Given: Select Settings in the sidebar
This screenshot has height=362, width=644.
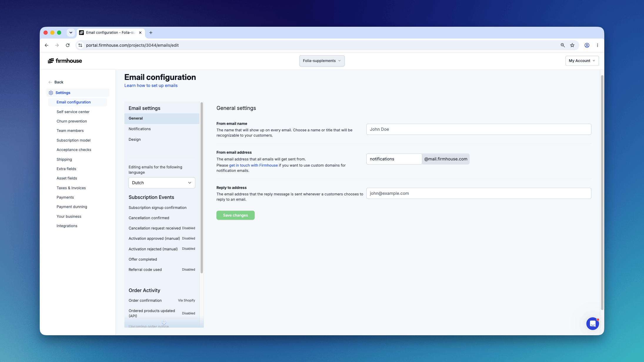Looking at the screenshot, I should click(78, 93).
